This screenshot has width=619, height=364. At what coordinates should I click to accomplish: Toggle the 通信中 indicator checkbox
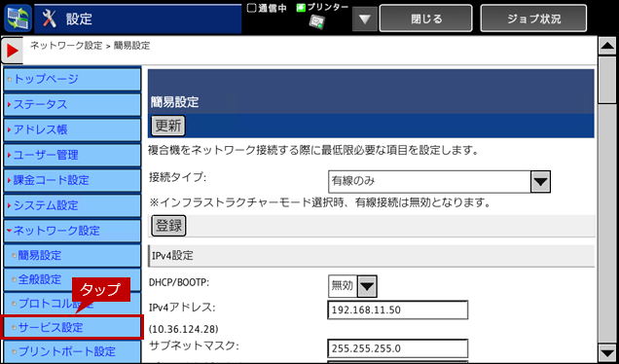tap(251, 8)
